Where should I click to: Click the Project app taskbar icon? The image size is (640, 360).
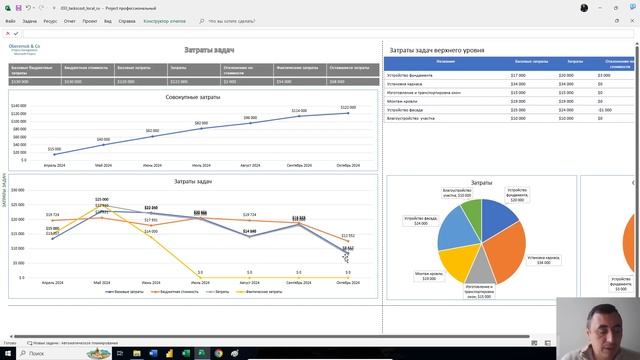(x=202, y=353)
